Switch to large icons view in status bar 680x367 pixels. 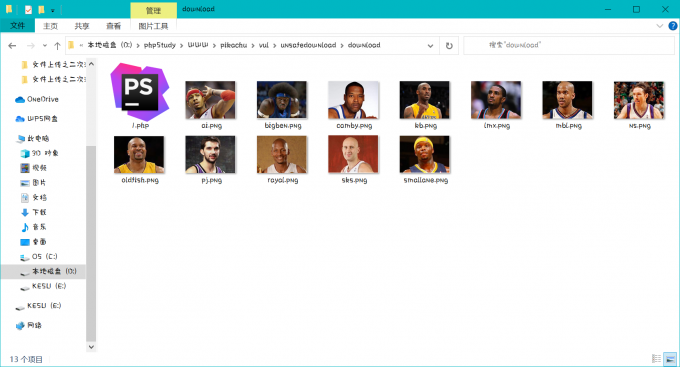pyautogui.click(x=670, y=359)
